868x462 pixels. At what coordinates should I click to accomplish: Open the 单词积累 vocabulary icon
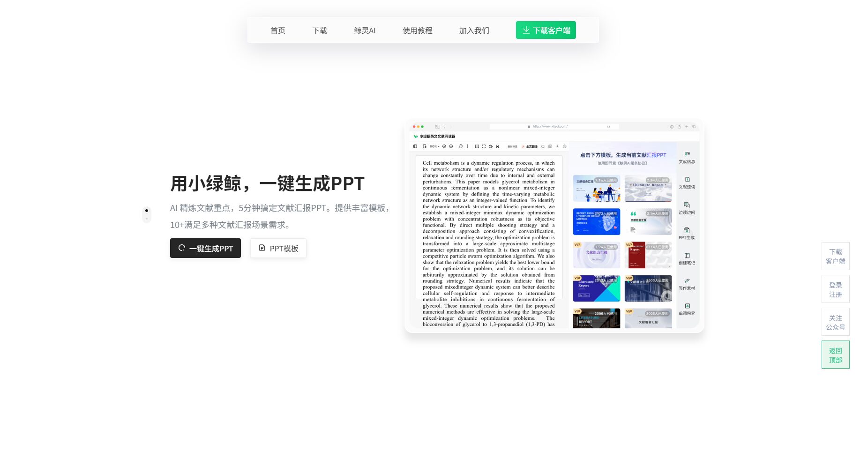[687, 309]
